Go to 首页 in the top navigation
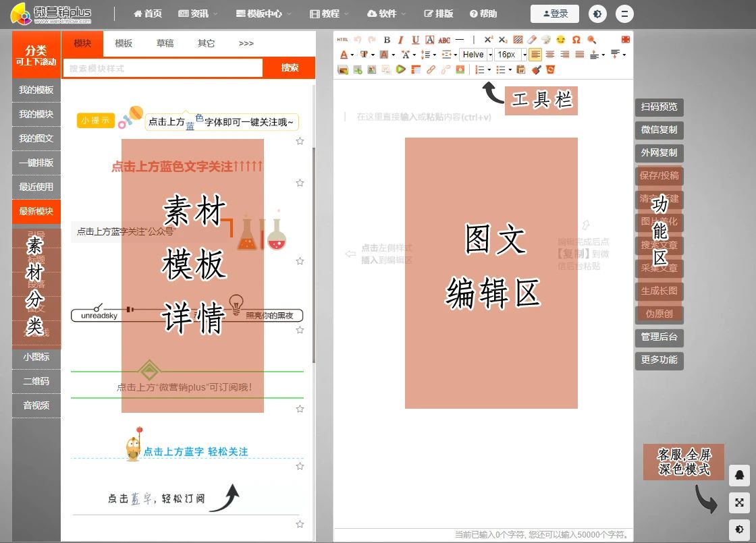 148,14
